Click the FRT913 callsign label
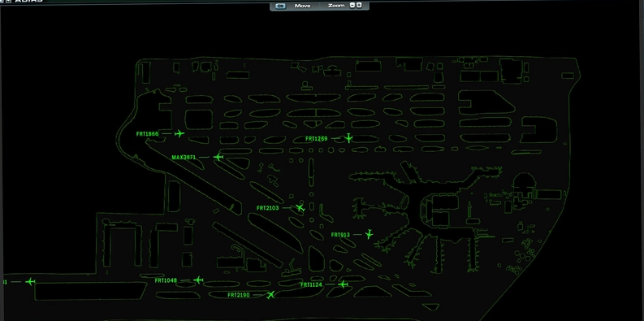Image resolution: width=644 pixels, height=321 pixels. [340, 235]
